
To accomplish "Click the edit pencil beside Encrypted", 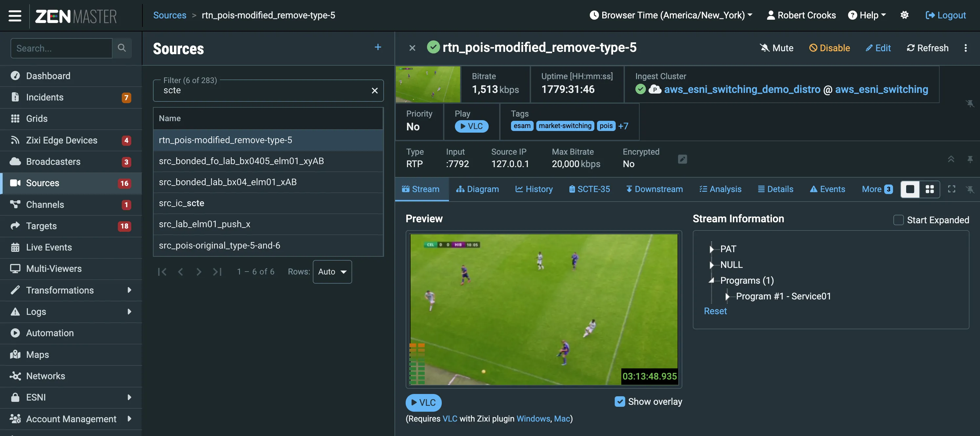I will tap(683, 159).
